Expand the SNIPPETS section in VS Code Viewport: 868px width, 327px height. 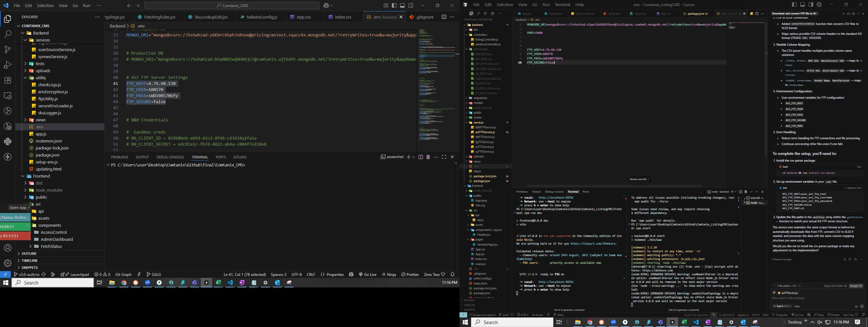tap(60, 268)
